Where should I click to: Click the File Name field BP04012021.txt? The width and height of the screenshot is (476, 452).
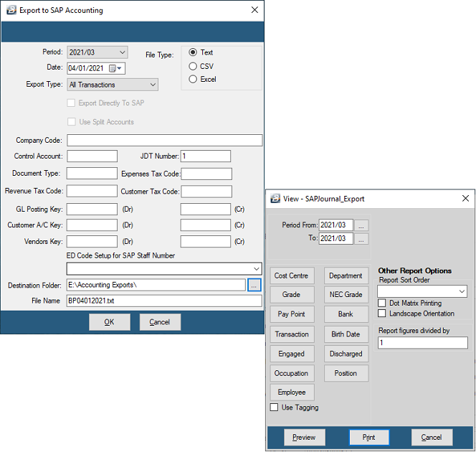164,301
